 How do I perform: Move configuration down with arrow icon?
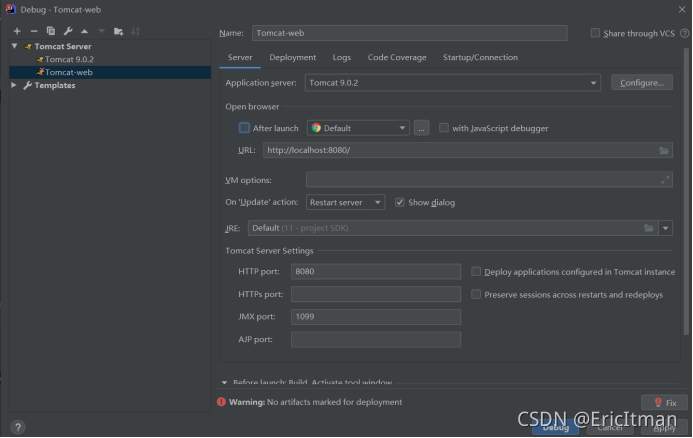coord(102,31)
